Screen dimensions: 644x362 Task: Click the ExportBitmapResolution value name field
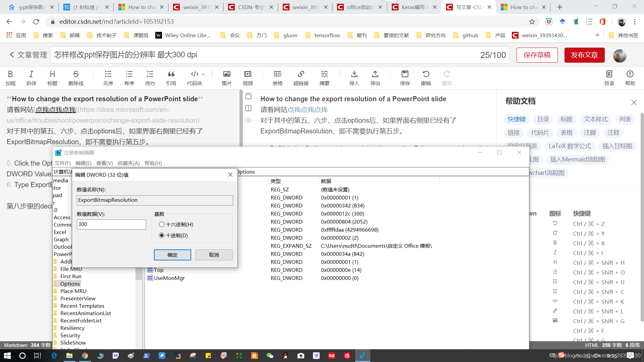(x=154, y=200)
